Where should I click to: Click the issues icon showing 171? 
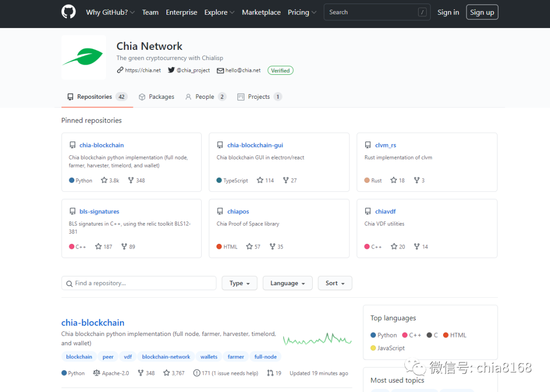pos(197,373)
